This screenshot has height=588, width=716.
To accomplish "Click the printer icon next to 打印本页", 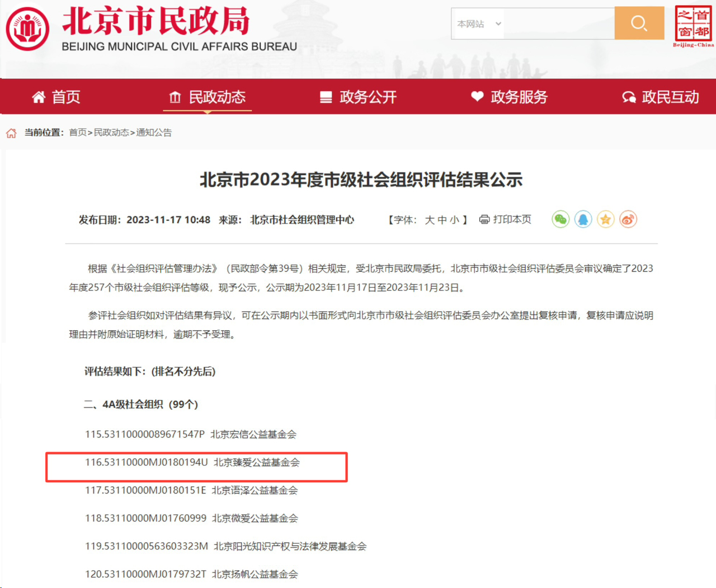I will pyautogui.click(x=484, y=220).
